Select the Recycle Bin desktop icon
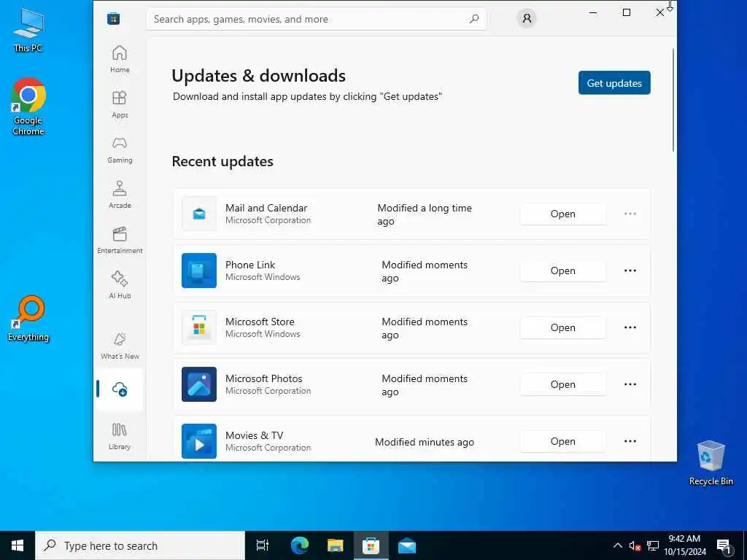The width and height of the screenshot is (747, 560). (x=711, y=462)
